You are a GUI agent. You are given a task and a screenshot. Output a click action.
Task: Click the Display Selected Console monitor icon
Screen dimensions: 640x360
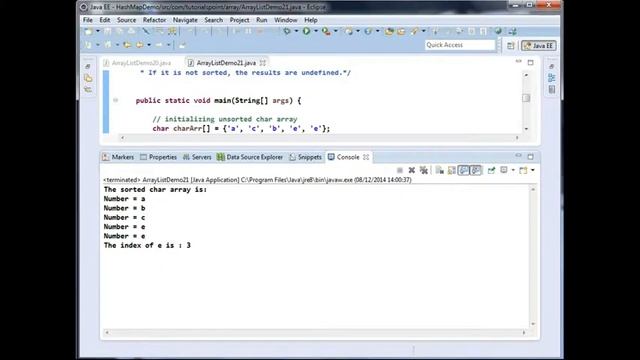tap(504, 170)
